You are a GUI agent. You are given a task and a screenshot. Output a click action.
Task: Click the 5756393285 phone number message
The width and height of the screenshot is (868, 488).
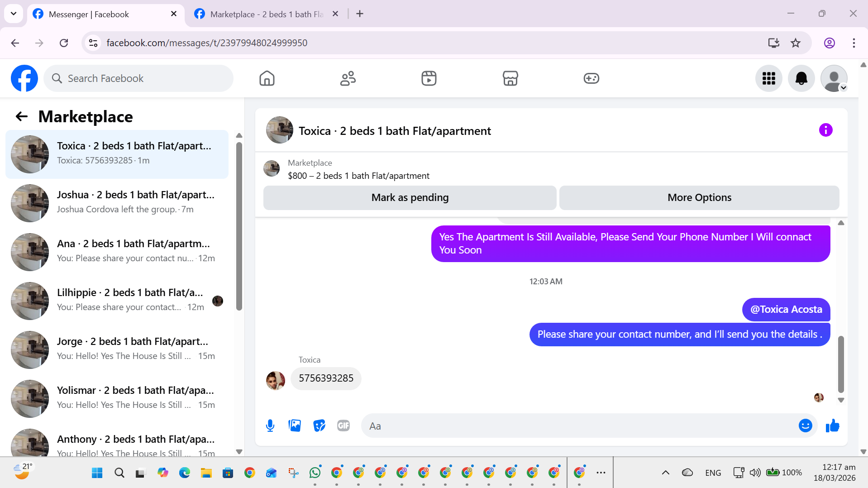coord(326,378)
